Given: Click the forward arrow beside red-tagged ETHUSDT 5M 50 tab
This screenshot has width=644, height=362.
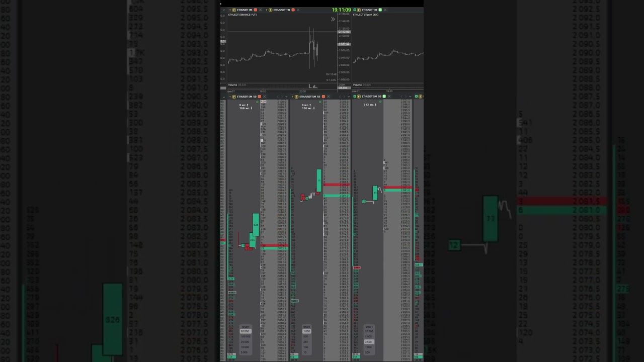Looking at the screenshot, I should click(283, 97).
